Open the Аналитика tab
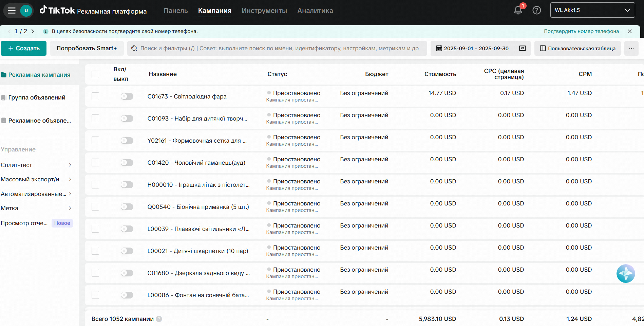The height and width of the screenshot is (326, 644). [x=315, y=11]
